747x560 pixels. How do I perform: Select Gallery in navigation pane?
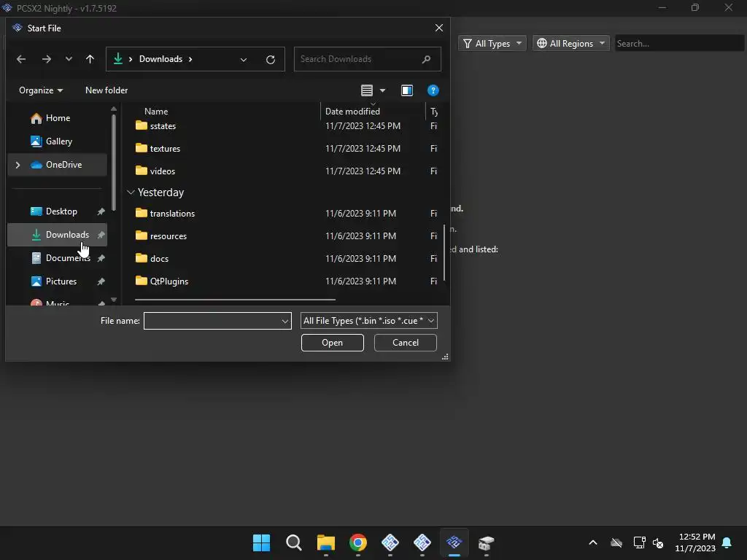[57, 141]
